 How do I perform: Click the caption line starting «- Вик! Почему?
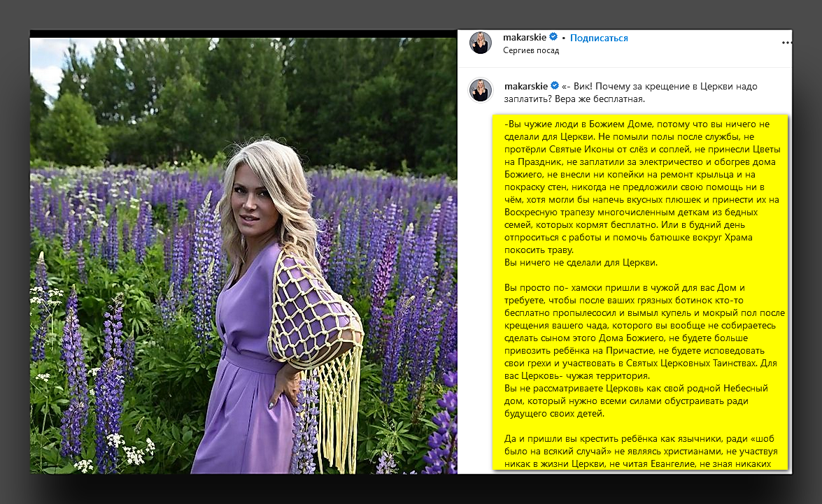(x=659, y=86)
